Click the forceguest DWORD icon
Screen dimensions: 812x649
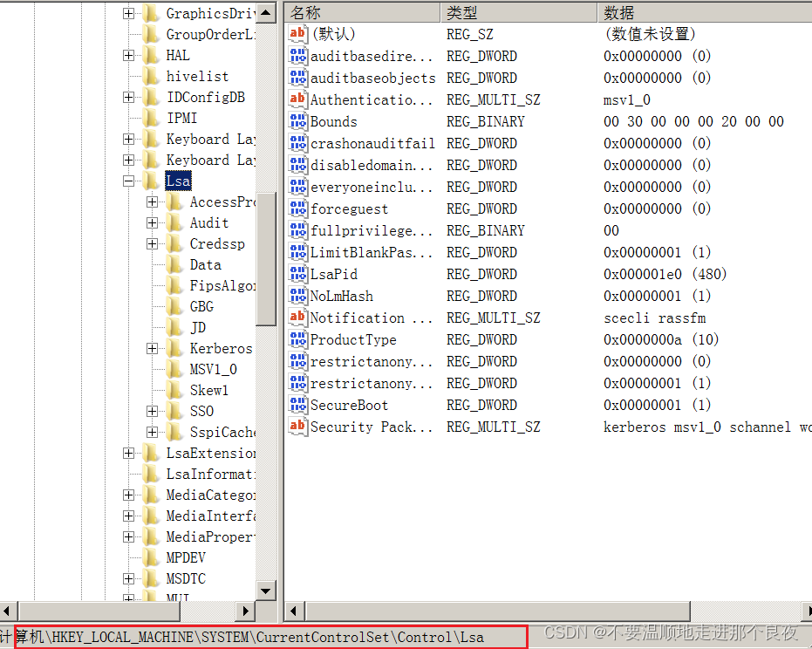click(297, 208)
